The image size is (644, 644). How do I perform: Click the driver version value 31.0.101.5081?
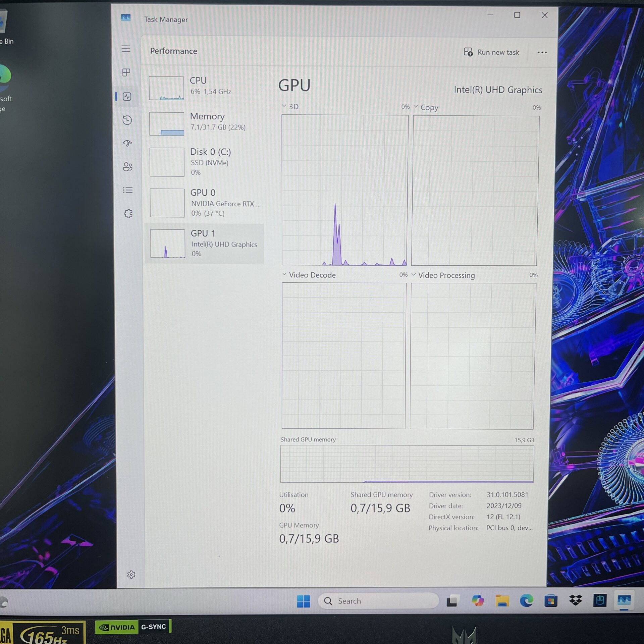(507, 494)
